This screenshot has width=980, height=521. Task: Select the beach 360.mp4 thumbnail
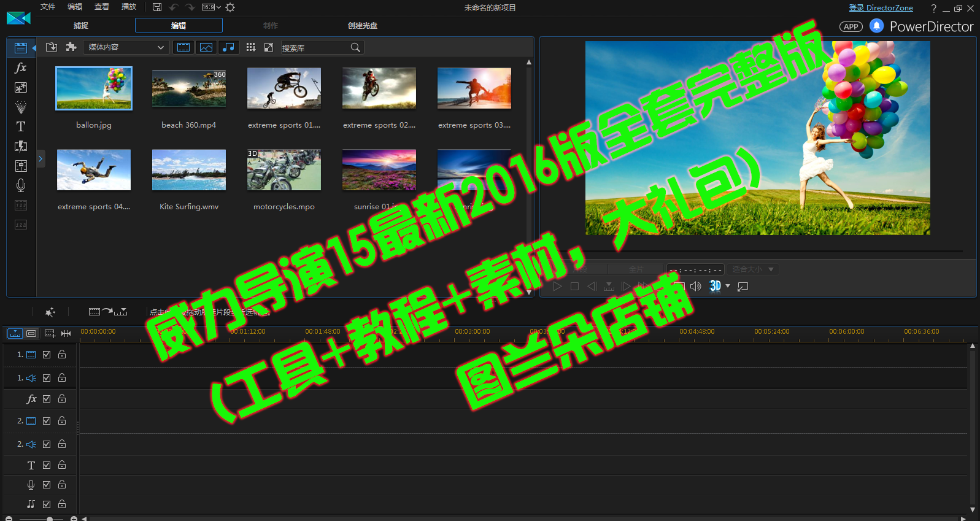[x=189, y=88]
